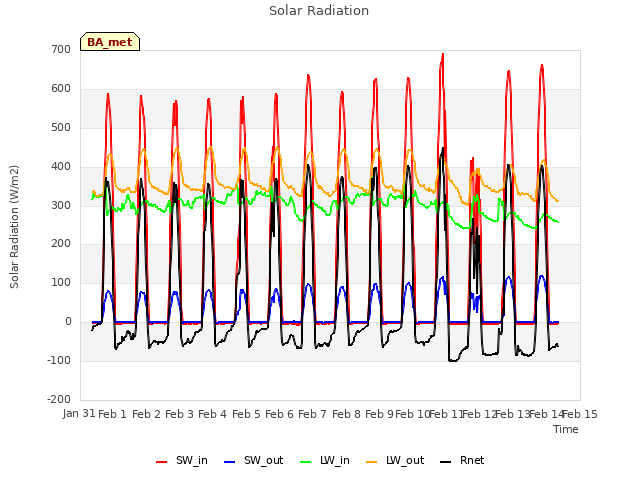The width and height of the screenshot is (640, 480).
Task: Click the 500 y-axis tick label
Action: pyautogui.click(x=61, y=127)
